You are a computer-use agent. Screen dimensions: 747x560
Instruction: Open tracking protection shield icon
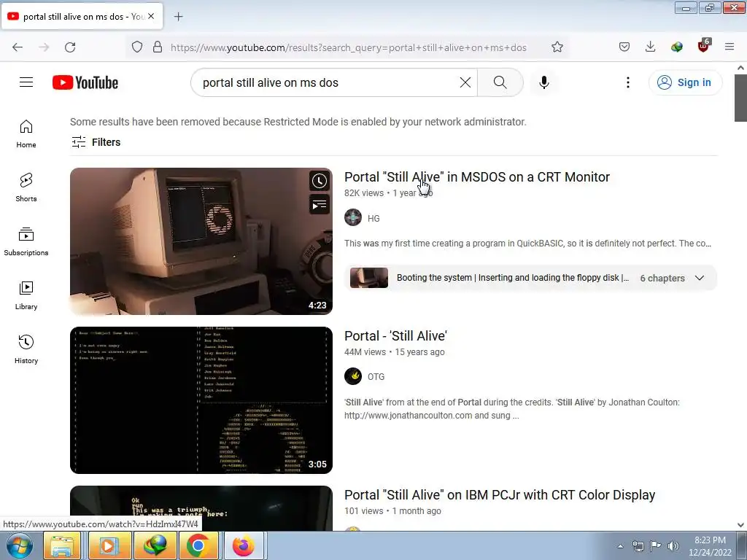[x=137, y=47]
